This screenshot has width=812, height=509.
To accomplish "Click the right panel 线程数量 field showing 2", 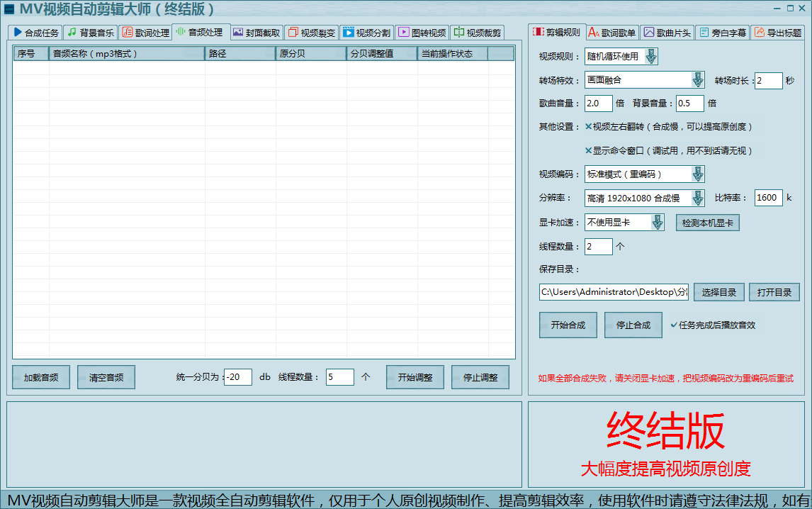I will (x=598, y=246).
